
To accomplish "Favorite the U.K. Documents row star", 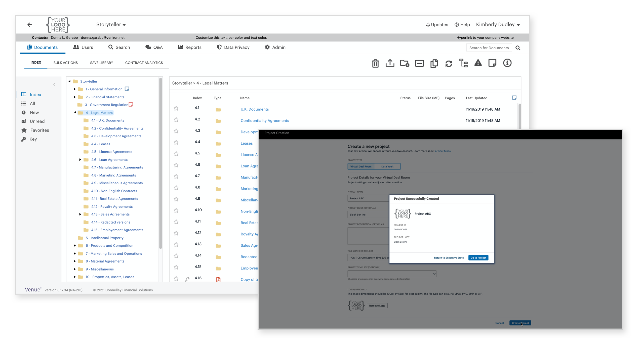I will click(176, 108).
